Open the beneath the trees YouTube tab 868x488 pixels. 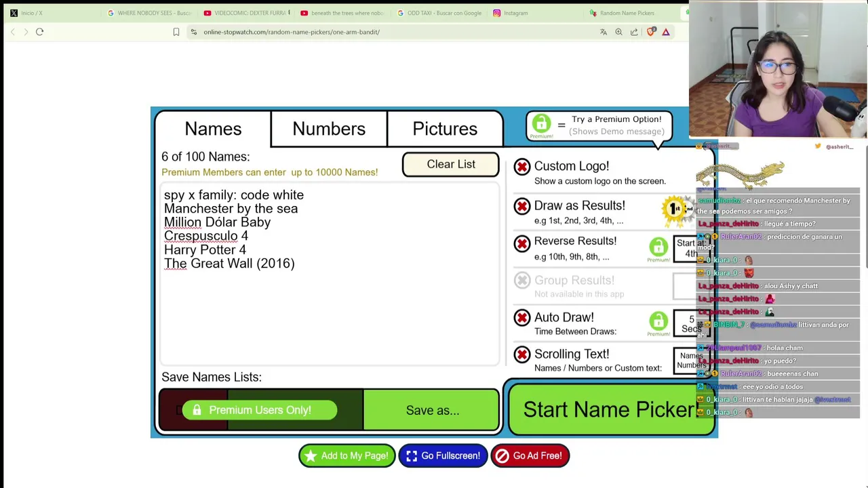(343, 13)
